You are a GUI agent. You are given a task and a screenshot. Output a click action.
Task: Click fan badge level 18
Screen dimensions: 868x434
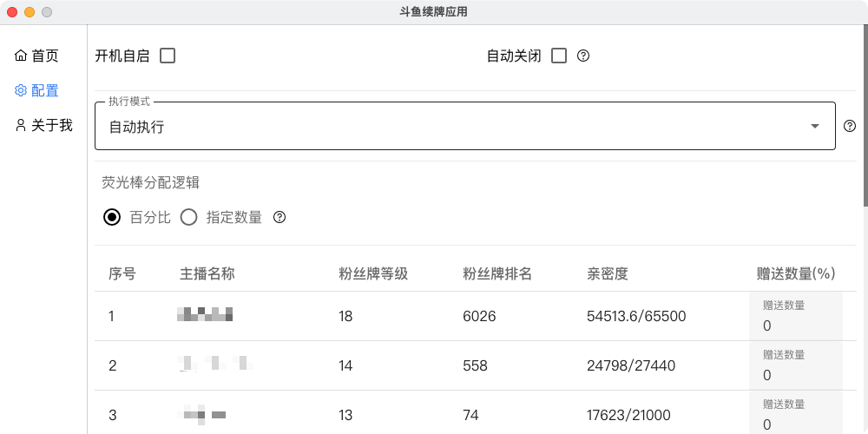coord(345,317)
